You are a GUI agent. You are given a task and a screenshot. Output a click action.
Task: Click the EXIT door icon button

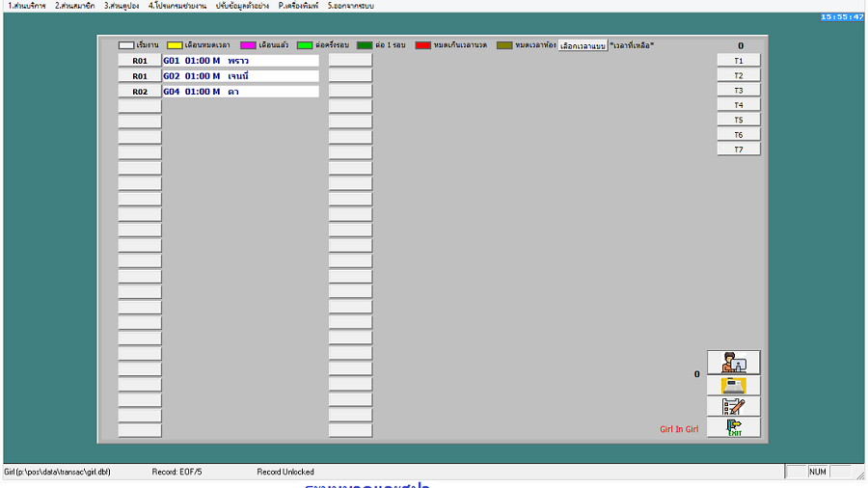(733, 427)
